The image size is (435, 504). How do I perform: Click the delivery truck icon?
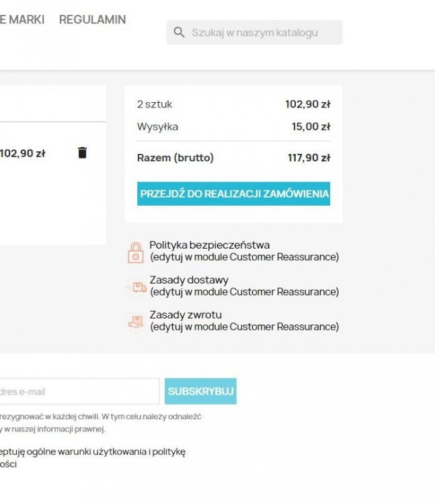point(136,287)
